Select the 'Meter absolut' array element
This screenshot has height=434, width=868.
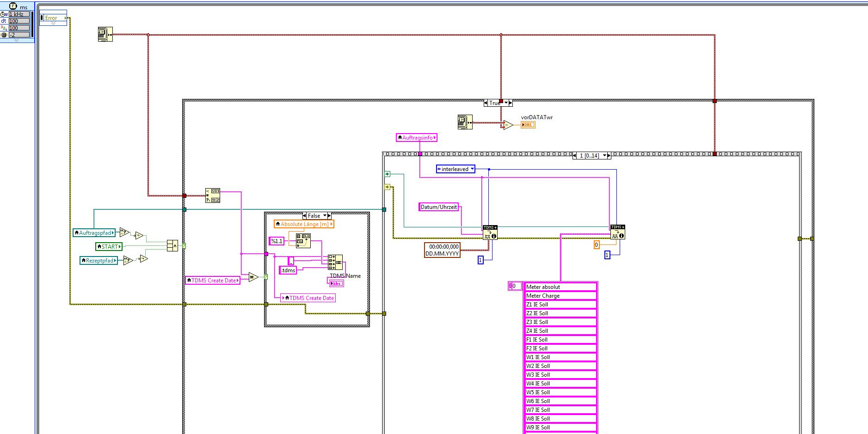(x=561, y=287)
